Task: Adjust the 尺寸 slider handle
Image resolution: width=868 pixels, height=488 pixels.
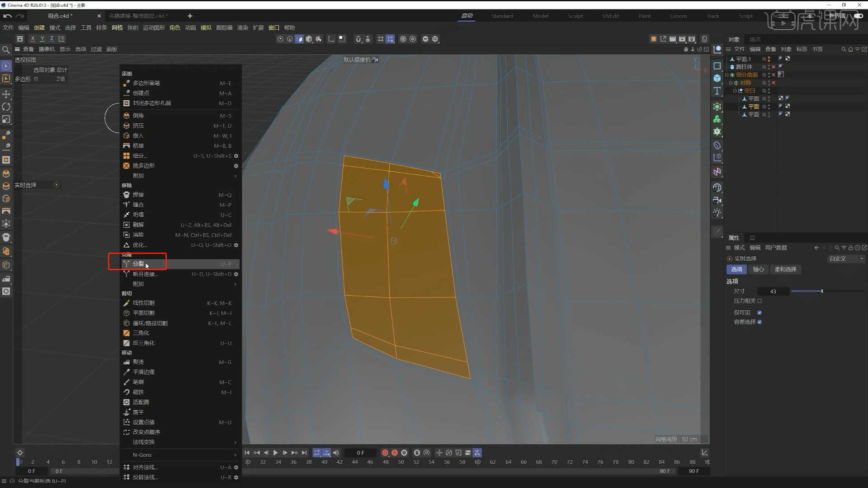Action: pos(822,291)
